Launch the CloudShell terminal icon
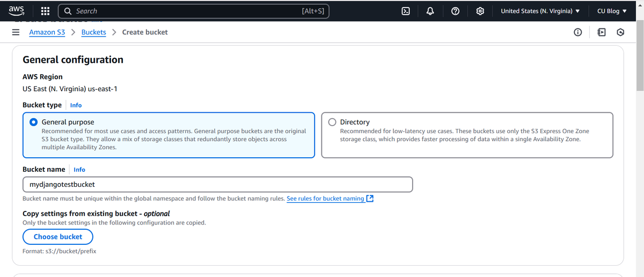Screen dimensions: 644x277 point(407,11)
